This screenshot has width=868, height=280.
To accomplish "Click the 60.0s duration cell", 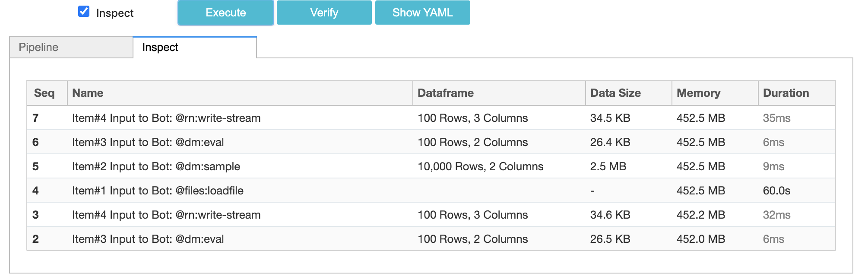I will click(x=776, y=191).
